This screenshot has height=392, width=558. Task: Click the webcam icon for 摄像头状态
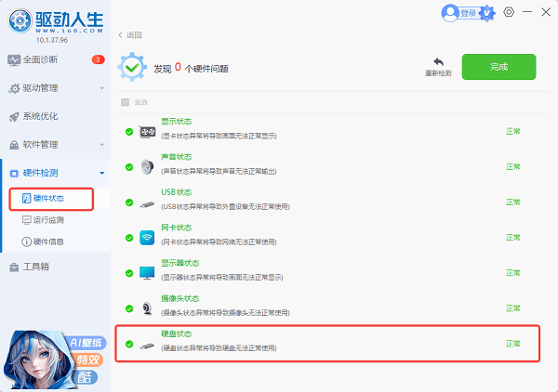click(x=147, y=308)
